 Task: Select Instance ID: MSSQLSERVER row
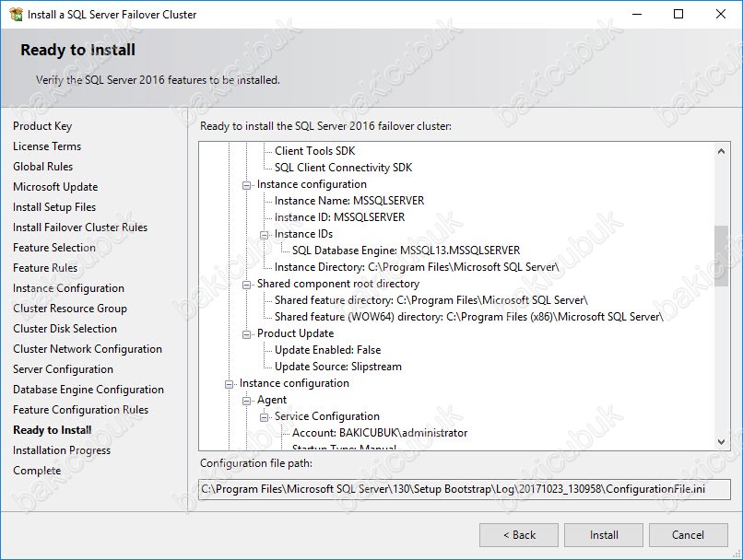pyautogui.click(x=339, y=217)
